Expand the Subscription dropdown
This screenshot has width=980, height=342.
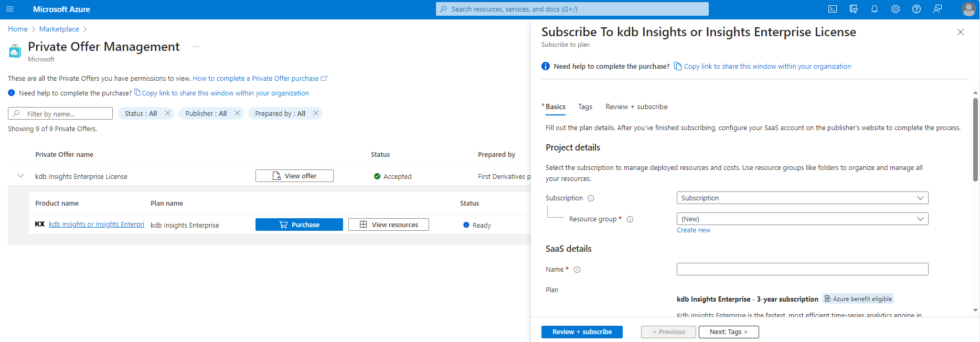point(802,198)
